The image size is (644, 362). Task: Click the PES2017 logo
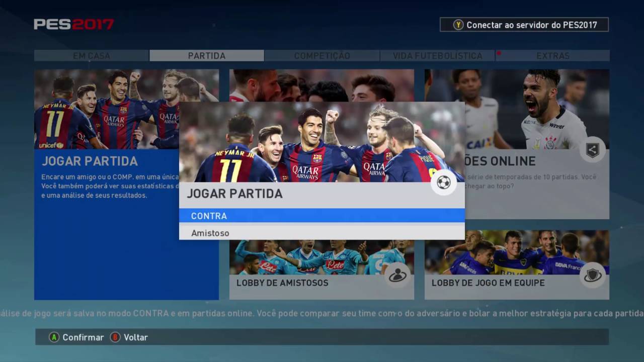(x=74, y=24)
